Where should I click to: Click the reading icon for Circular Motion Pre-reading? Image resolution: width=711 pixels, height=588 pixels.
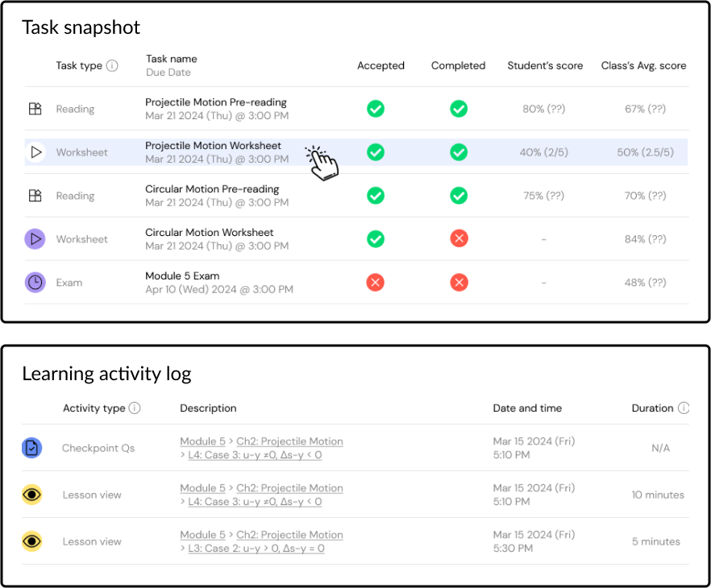click(35, 196)
